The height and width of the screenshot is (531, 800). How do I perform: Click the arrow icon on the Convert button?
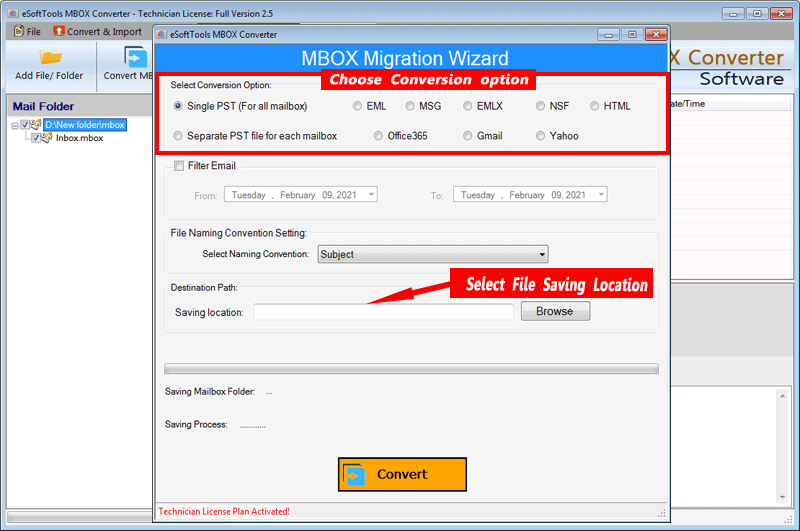click(355, 474)
